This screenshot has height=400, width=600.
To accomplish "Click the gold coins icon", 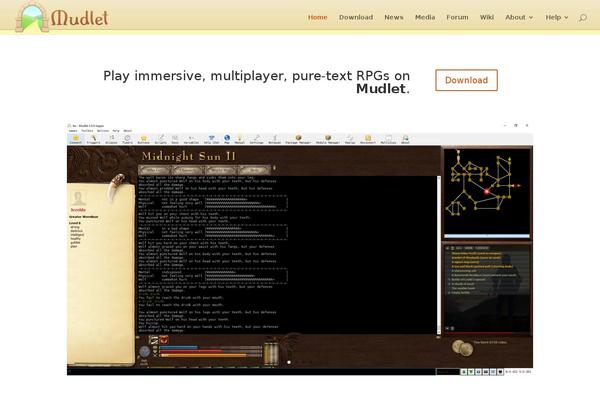I will click(x=462, y=348).
